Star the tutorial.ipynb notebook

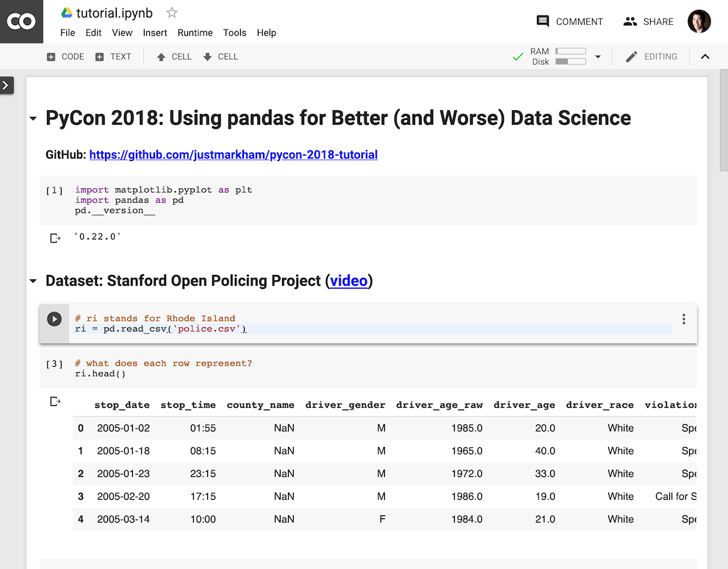172,12
